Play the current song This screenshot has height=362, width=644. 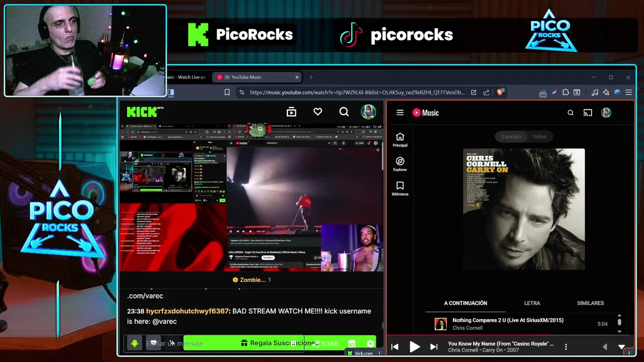pos(415,346)
